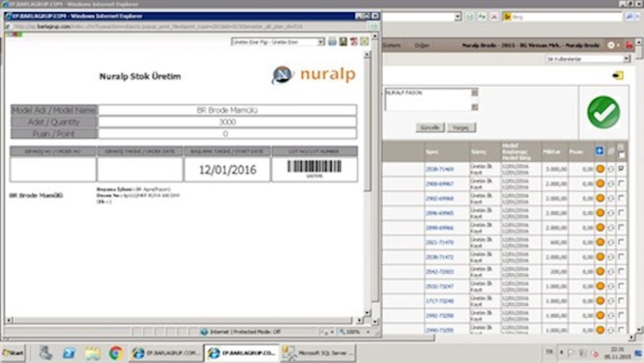Open order link 1717-73248
The image size is (644, 363).
(440, 301)
